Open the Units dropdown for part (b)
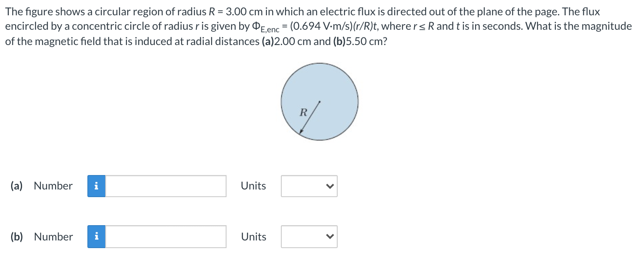644x260 pixels. (309, 237)
